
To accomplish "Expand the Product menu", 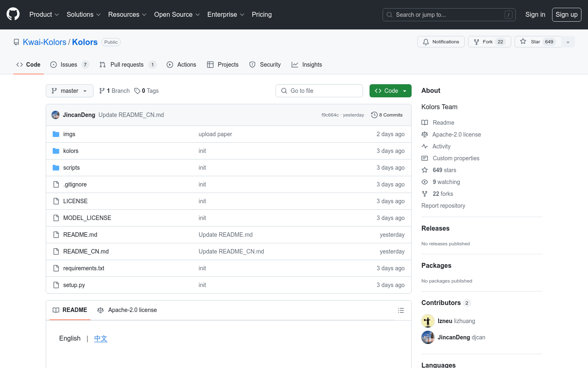I will point(44,14).
